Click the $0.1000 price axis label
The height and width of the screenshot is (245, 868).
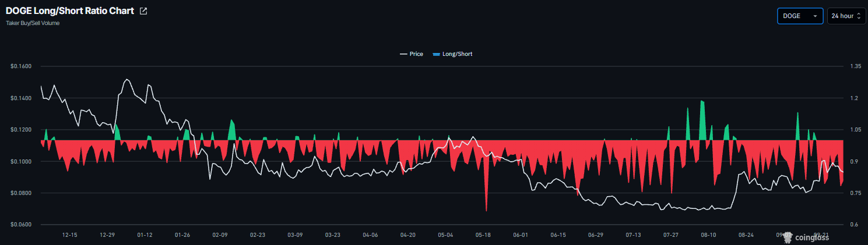click(x=21, y=161)
